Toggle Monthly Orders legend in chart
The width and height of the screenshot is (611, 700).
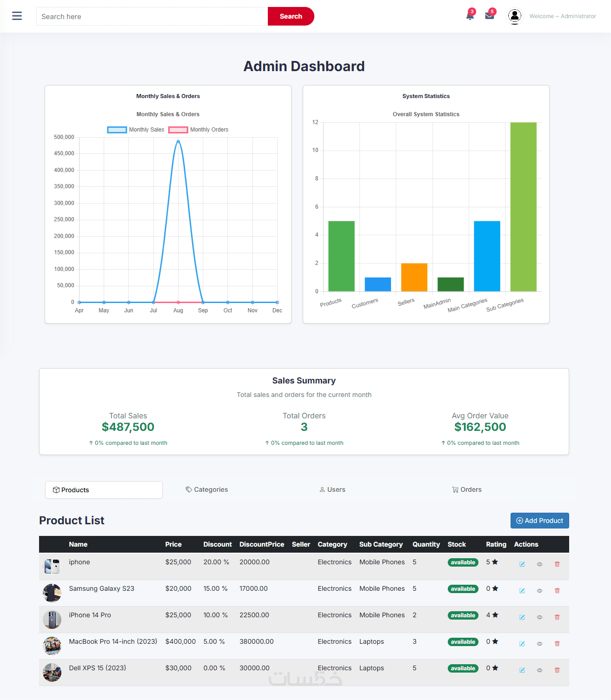coord(199,130)
